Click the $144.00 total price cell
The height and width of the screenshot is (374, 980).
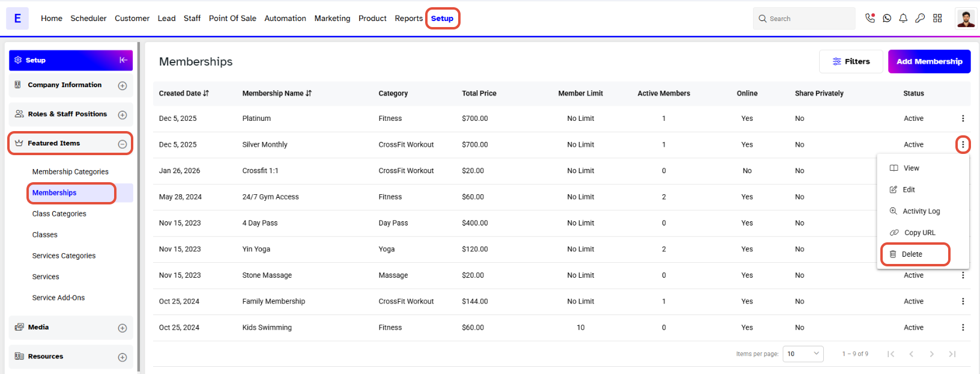click(x=475, y=301)
